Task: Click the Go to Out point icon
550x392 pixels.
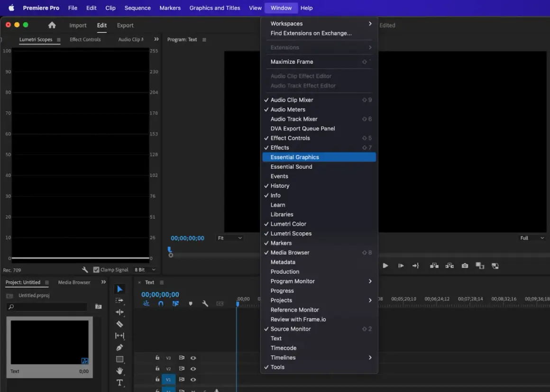Action: click(x=416, y=266)
